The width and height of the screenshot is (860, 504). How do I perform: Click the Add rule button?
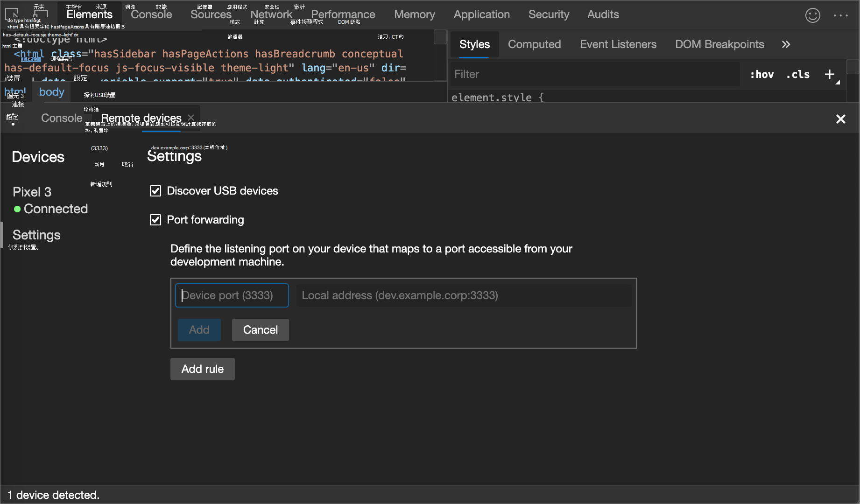(x=203, y=369)
